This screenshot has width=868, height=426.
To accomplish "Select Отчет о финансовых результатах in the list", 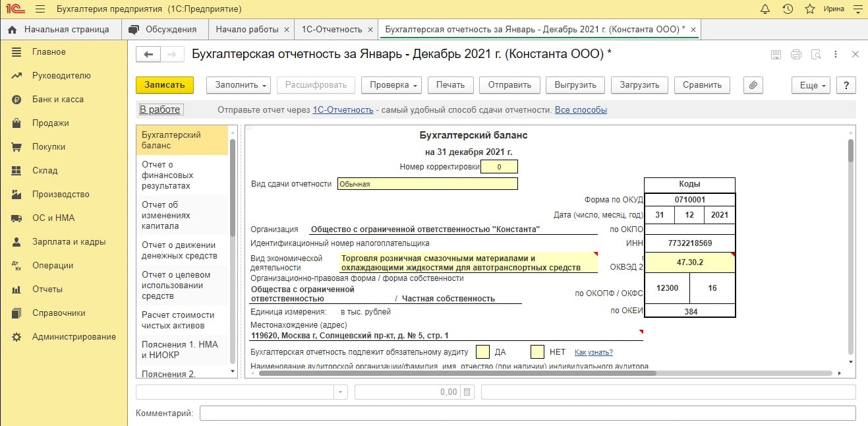I will click(x=182, y=175).
